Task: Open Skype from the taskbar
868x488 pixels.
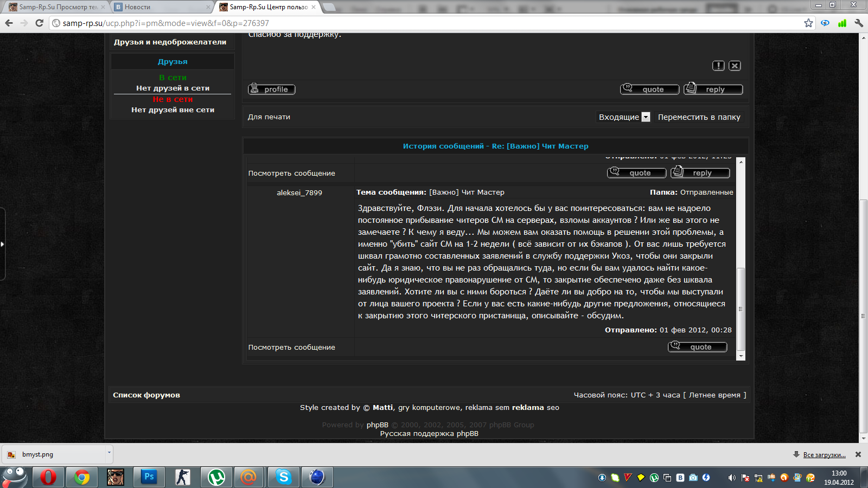Action: (x=283, y=477)
